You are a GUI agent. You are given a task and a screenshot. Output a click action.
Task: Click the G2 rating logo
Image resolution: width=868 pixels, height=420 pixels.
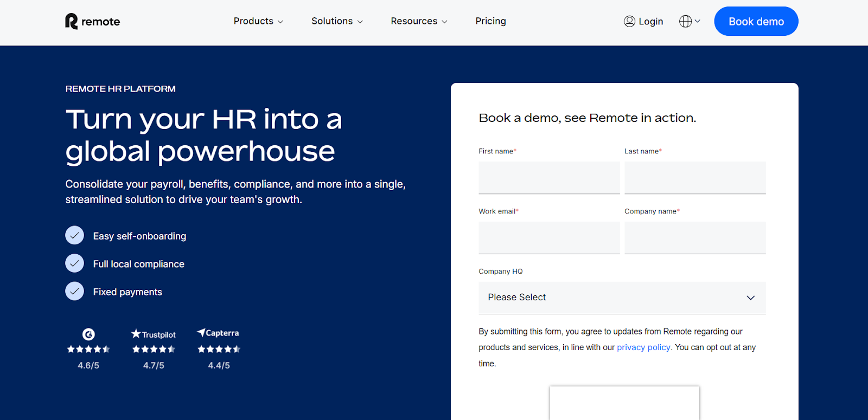pos(88,334)
